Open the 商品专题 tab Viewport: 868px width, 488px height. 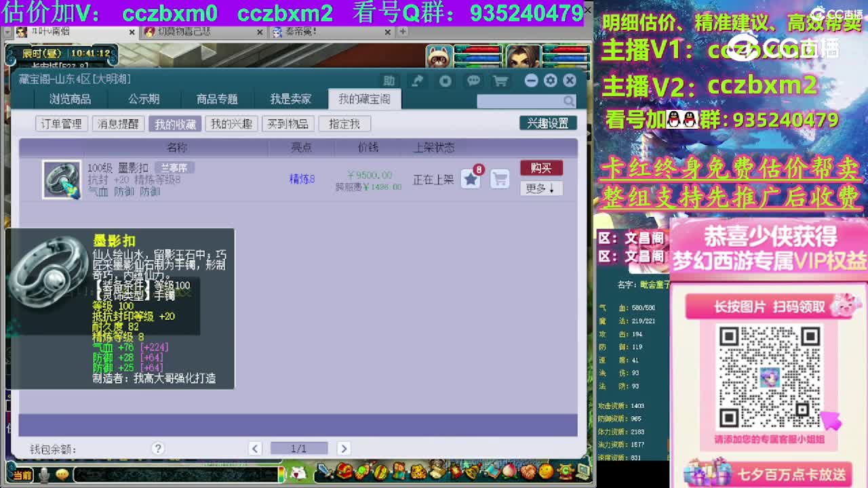(217, 99)
